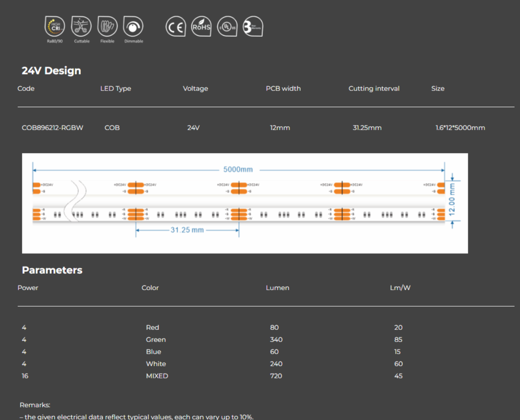This screenshot has width=520, height=420.
Task: Select the RoHS compliance icon
Action: [x=201, y=27]
